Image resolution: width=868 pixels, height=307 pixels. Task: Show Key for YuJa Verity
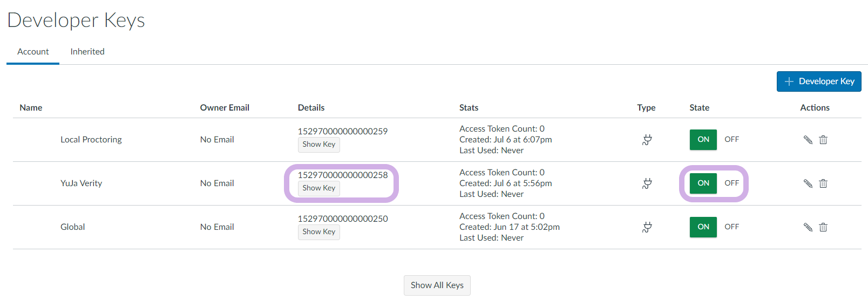319,188
